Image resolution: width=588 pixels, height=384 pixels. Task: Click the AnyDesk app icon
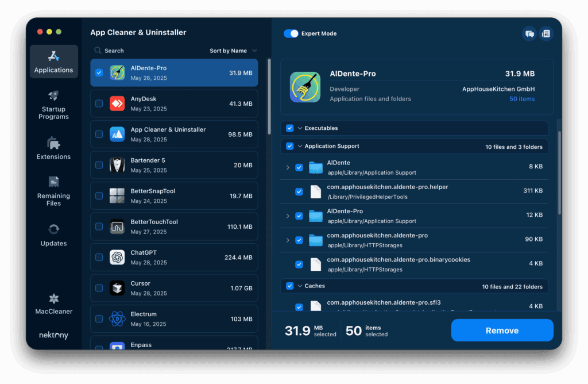117,103
